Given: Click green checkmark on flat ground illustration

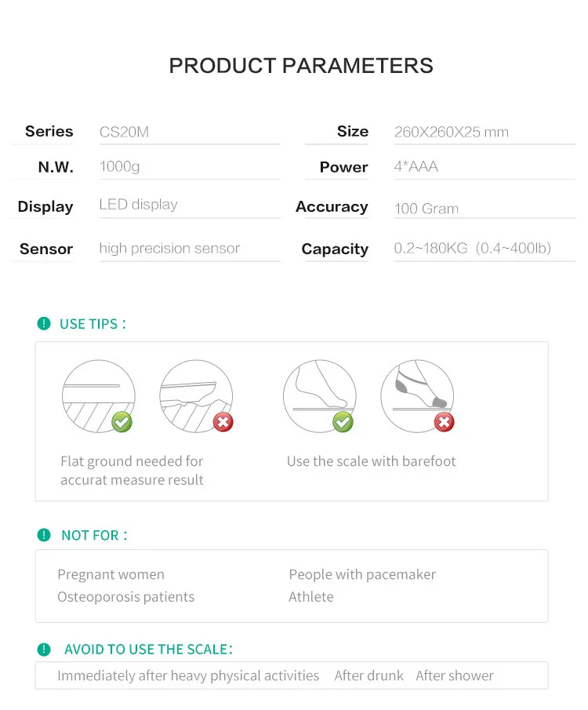Looking at the screenshot, I should pos(122,422).
